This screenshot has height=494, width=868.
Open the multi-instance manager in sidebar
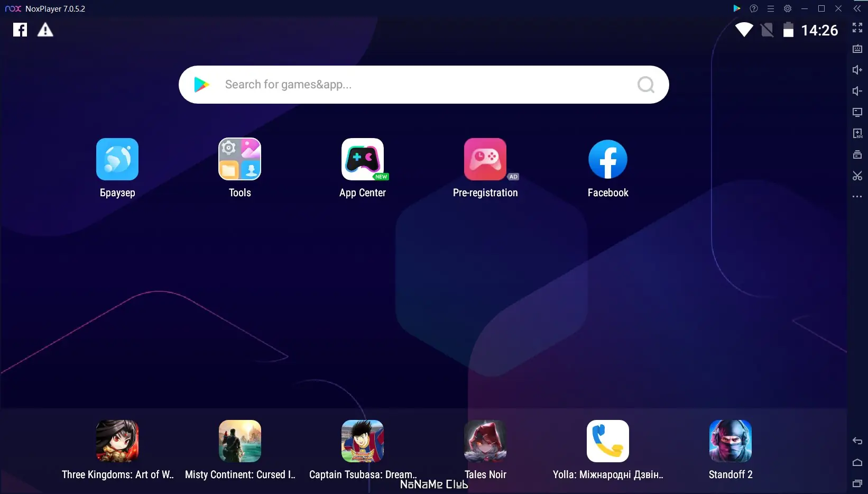coord(857,154)
